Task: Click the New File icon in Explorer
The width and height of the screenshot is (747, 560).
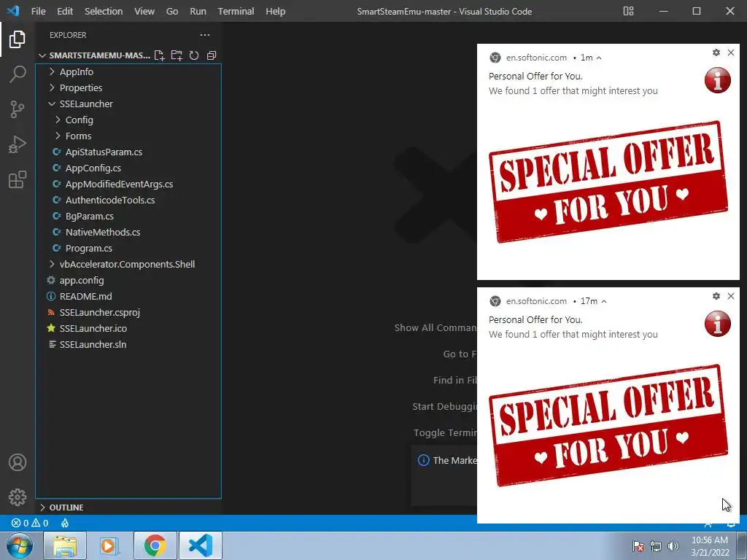Action: click(160, 55)
